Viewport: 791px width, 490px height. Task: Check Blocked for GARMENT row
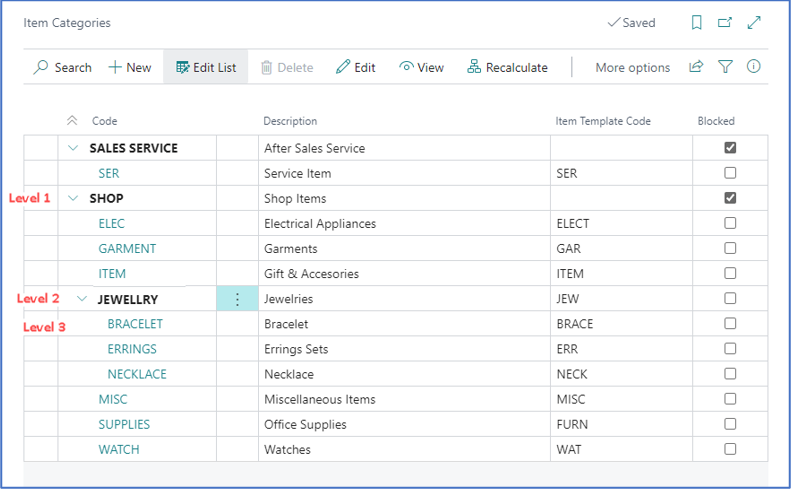click(730, 248)
